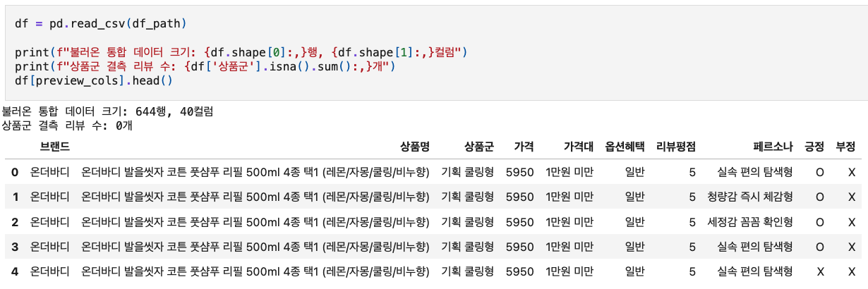This screenshot has width=868, height=289.
Task: Click the 온더바디 brand cell in row 2
Action: pos(49,221)
